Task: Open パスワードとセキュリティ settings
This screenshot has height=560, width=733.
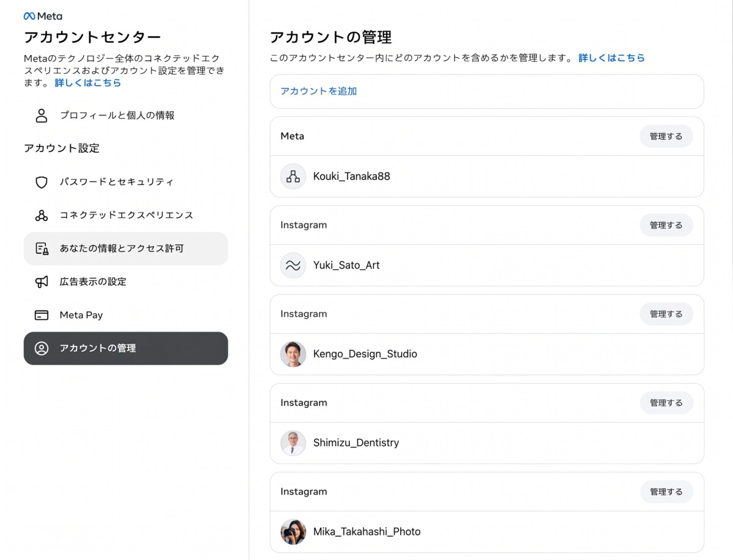Action: coord(126,182)
